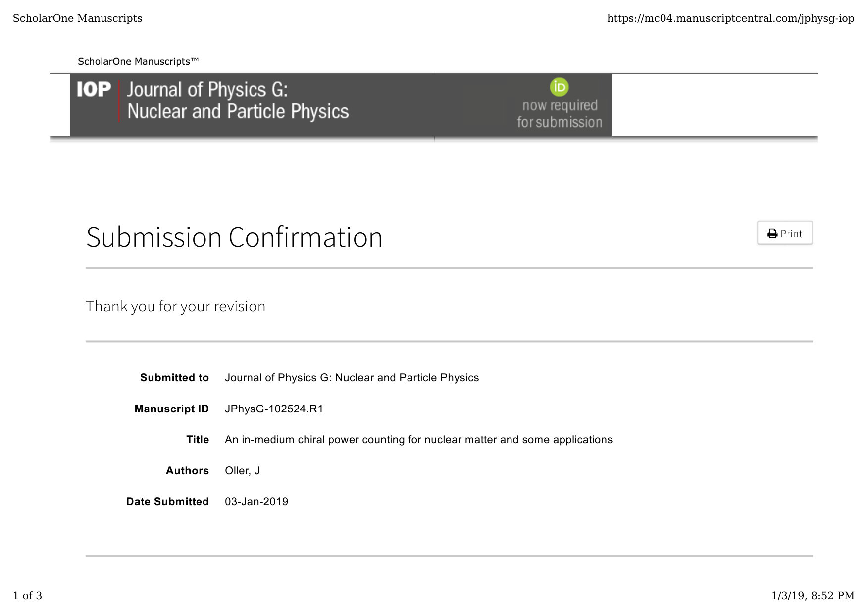
Task: Click the '1 of 3' page indicator
Action: point(27,596)
